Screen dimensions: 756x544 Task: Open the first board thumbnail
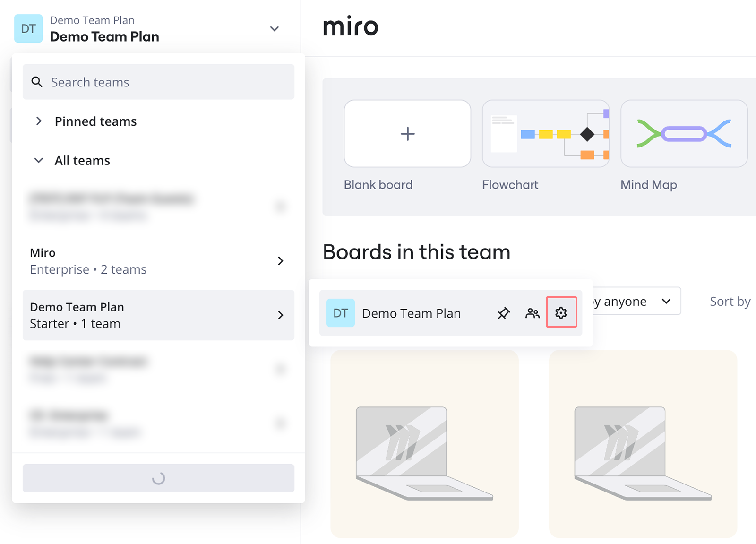coord(424,444)
